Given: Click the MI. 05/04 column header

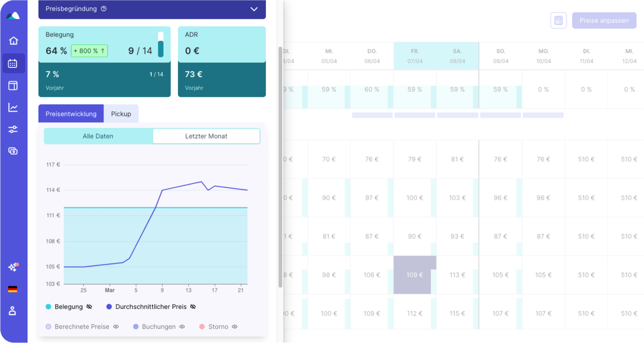Looking at the screenshot, I should click(329, 56).
